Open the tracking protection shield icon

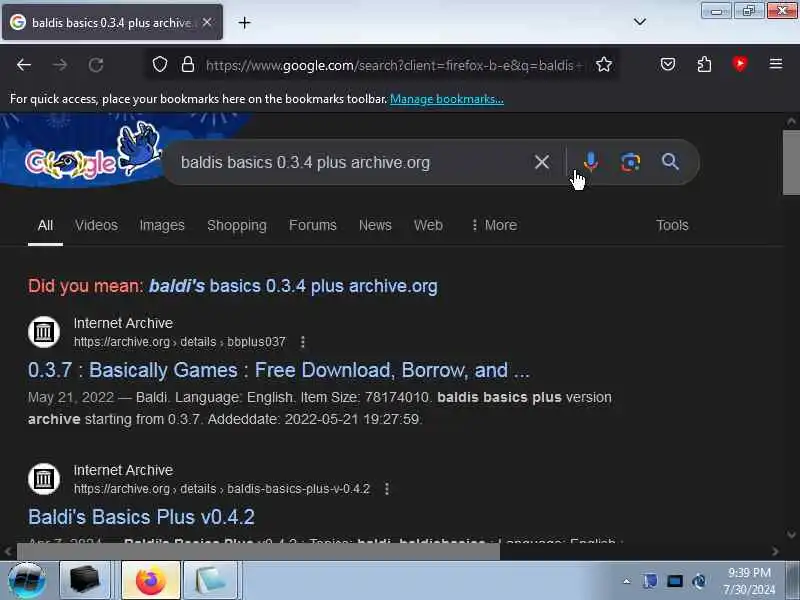[160, 64]
